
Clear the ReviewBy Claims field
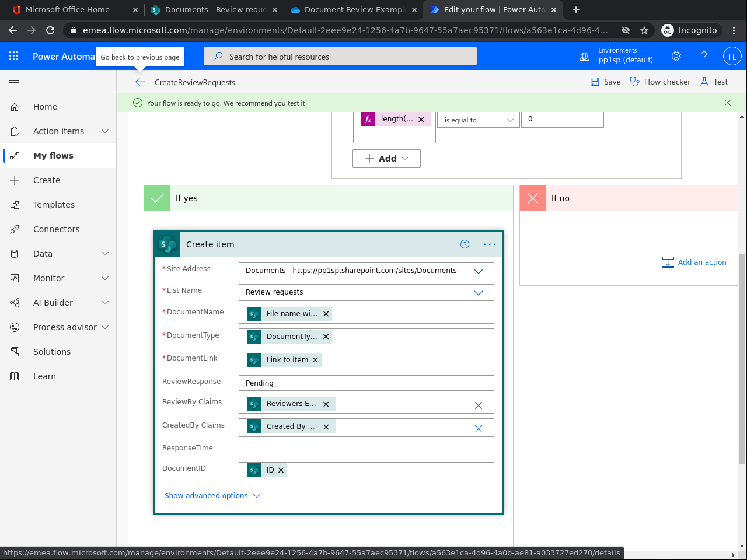[x=479, y=405]
